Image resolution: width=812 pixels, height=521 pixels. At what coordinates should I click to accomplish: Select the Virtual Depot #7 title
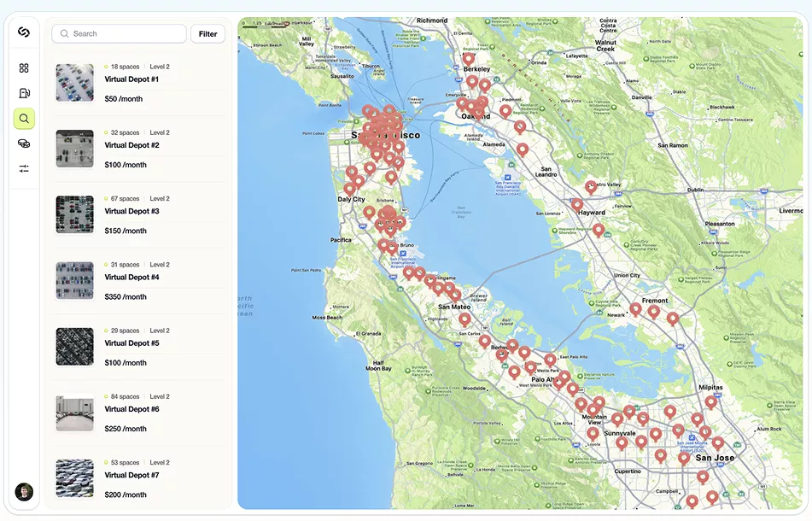(132, 475)
